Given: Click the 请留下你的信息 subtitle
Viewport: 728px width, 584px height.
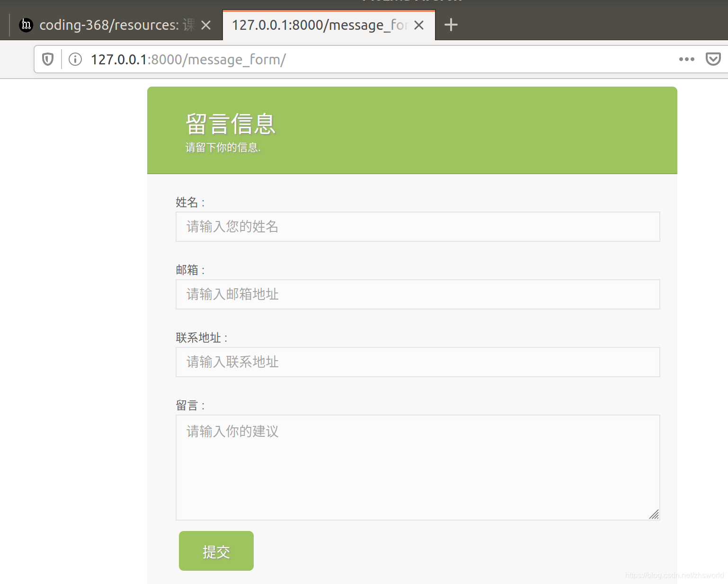Looking at the screenshot, I should [223, 148].
